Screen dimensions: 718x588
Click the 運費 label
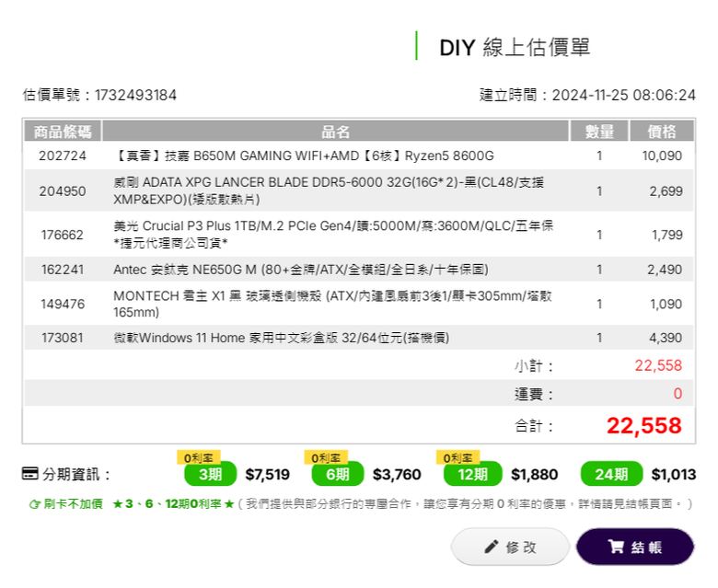534,394
